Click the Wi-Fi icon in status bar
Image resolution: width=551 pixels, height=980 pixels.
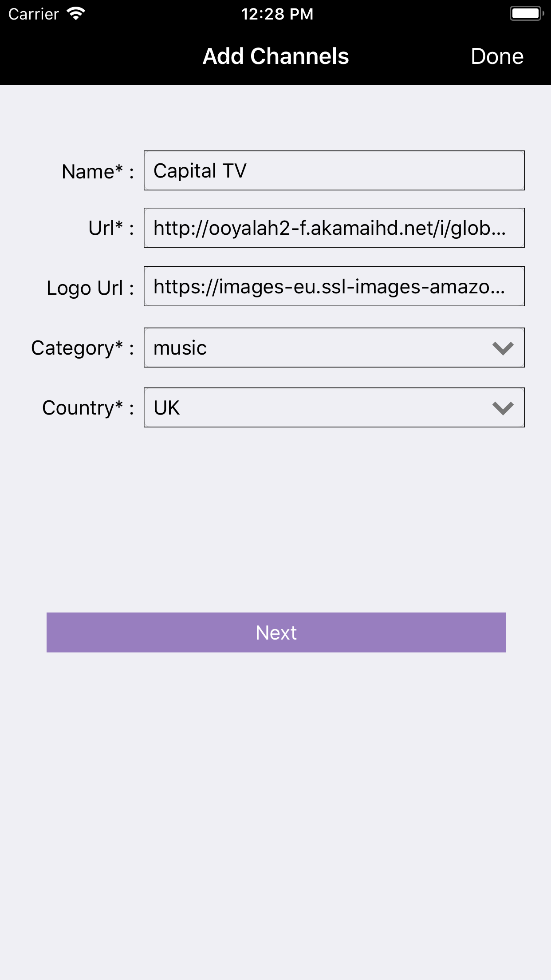pos(76,14)
